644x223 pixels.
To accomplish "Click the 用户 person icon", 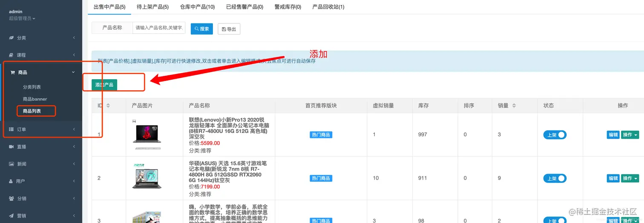I will (x=11, y=181).
